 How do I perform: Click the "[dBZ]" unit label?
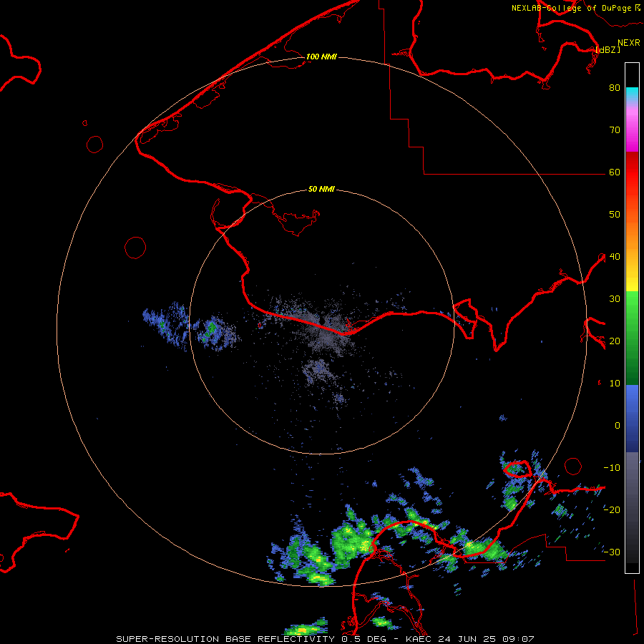tap(608, 49)
